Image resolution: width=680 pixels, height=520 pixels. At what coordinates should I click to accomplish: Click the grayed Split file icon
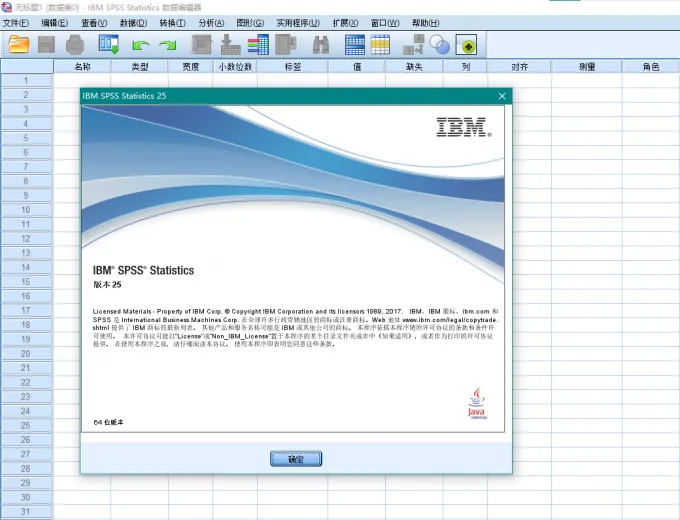[x=413, y=44]
